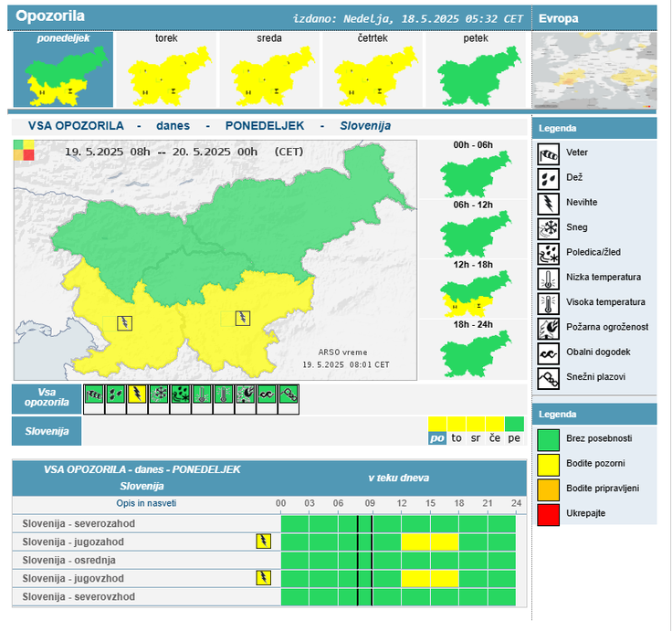Image resolution: width=672 pixels, height=631 pixels.
Task: Click Sneg snowflake legend icon
Action: coord(548,229)
